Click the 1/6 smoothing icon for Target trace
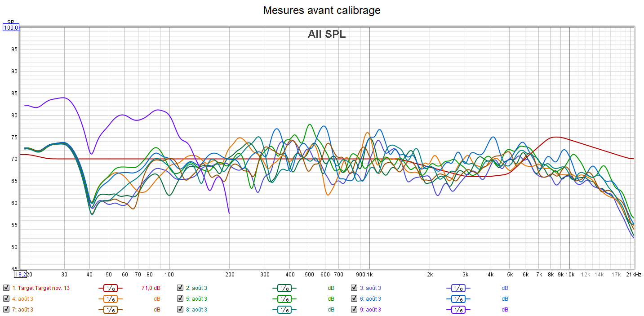Viewport: 644px width, 316px height. click(111, 288)
